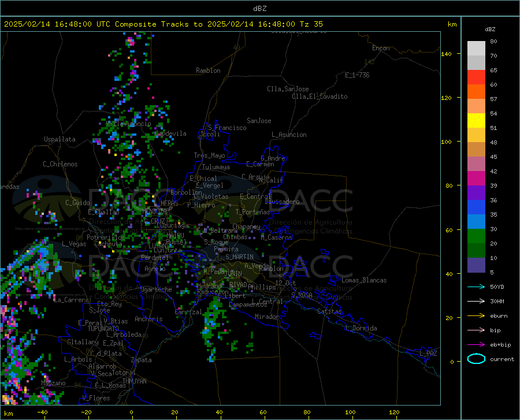The height and width of the screenshot is (420, 520).
Task: Click the Uspallata label on the map
Action: click(60, 139)
